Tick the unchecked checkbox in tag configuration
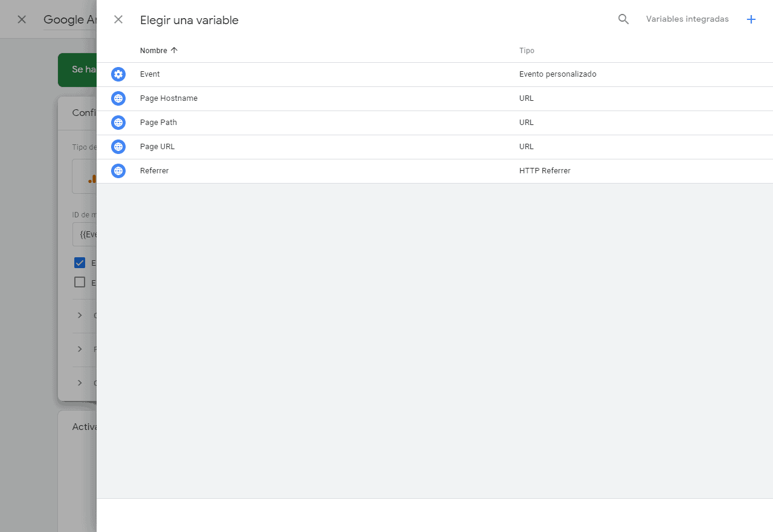The image size is (773, 532). pos(80,282)
